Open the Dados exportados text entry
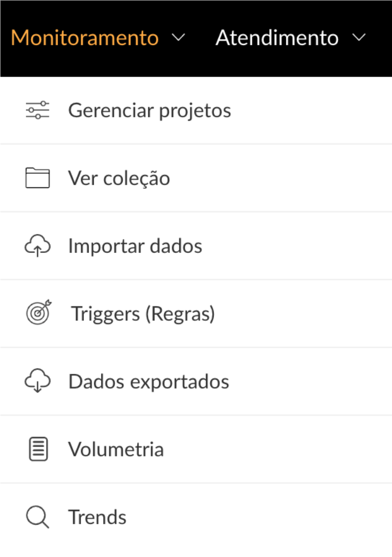This screenshot has height=557, width=392. coord(149,381)
